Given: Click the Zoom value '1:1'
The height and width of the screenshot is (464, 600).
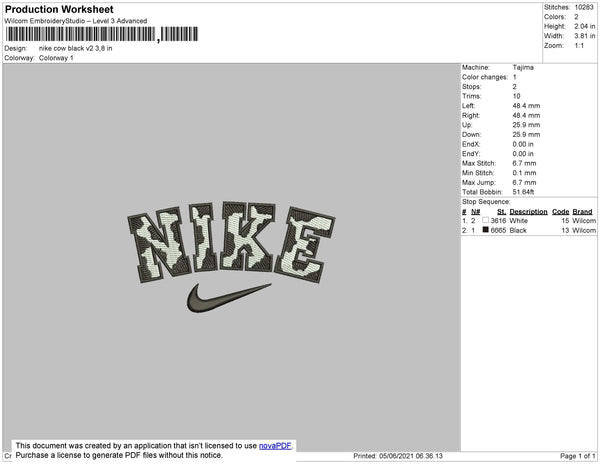Looking at the screenshot, I should [579, 46].
